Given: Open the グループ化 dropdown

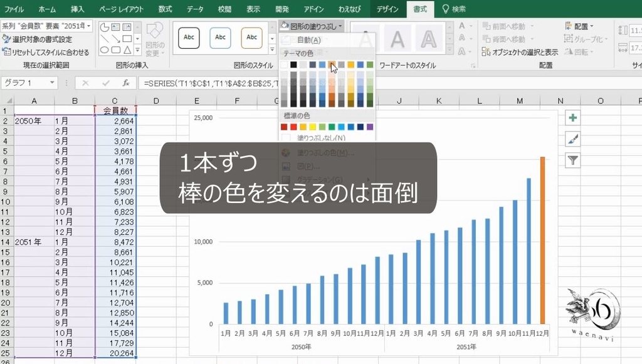Looking at the screenshot, I should pos(586,39).
